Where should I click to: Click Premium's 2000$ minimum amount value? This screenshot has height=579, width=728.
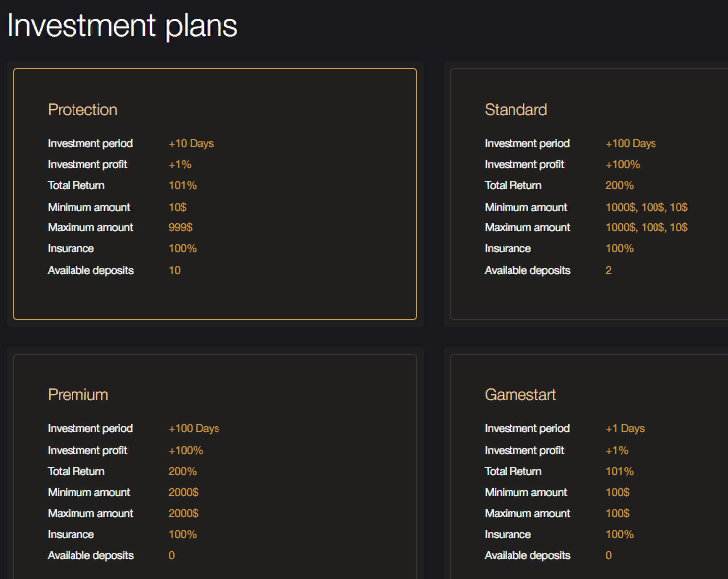point(183,493)
